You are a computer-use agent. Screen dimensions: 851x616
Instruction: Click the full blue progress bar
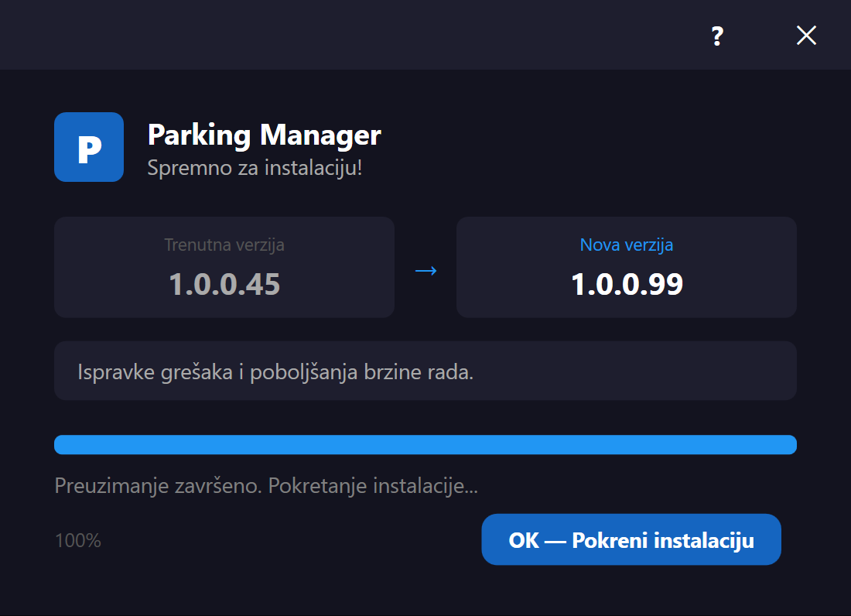click(x=425, y=444)
